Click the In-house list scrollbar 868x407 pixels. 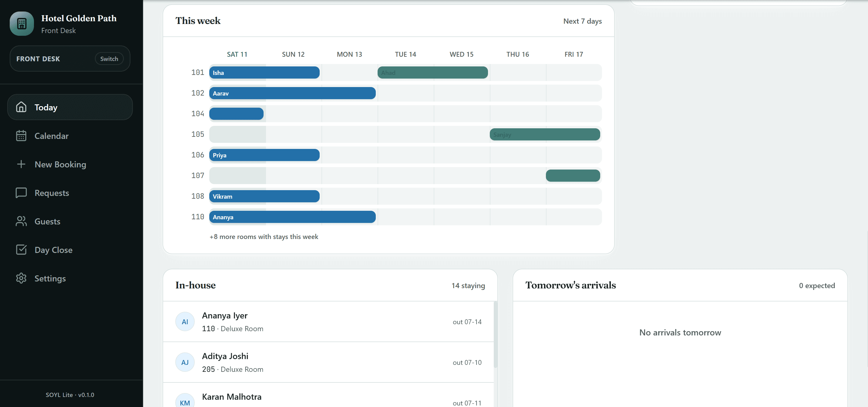(495, 335)
